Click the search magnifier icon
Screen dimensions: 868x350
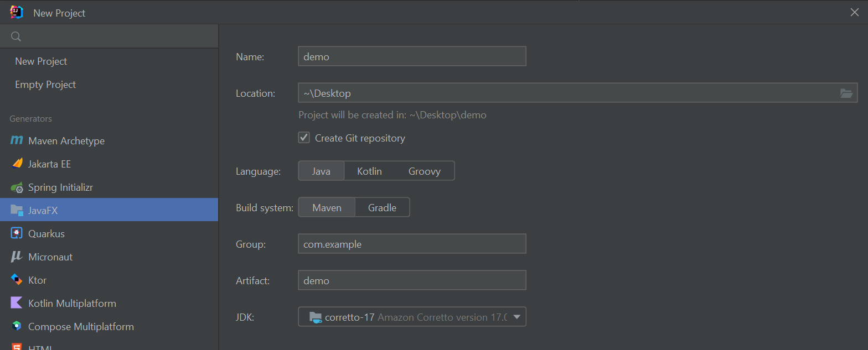[16, 36]
